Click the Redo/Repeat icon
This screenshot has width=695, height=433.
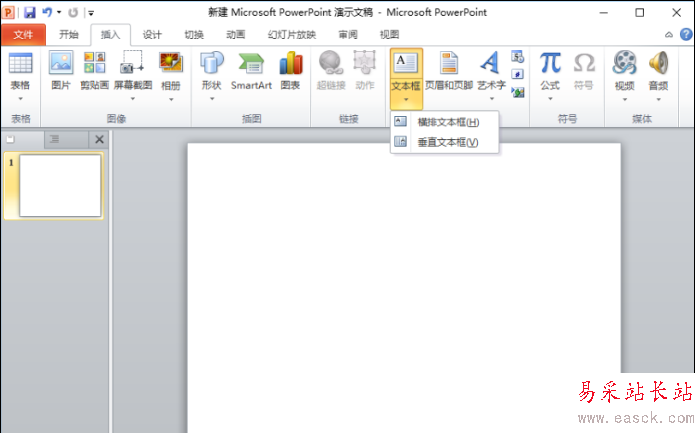click(x=73, y=12)
